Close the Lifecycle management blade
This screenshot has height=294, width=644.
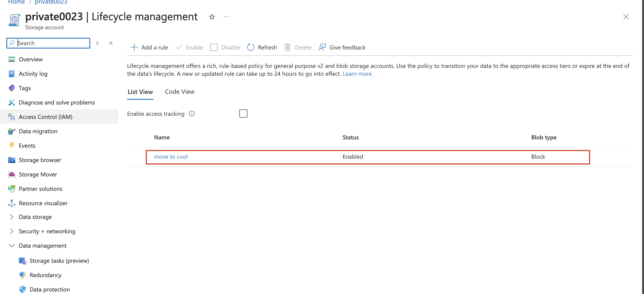626,17
